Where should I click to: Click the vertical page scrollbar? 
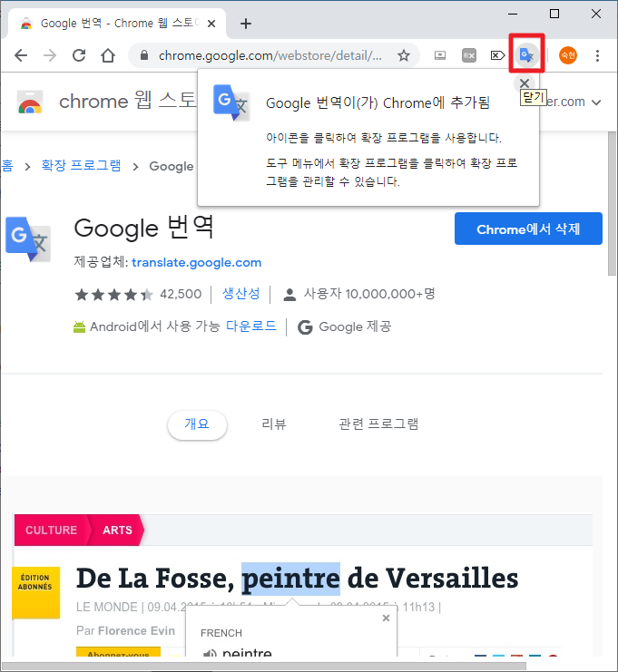[x=612, y=203]
